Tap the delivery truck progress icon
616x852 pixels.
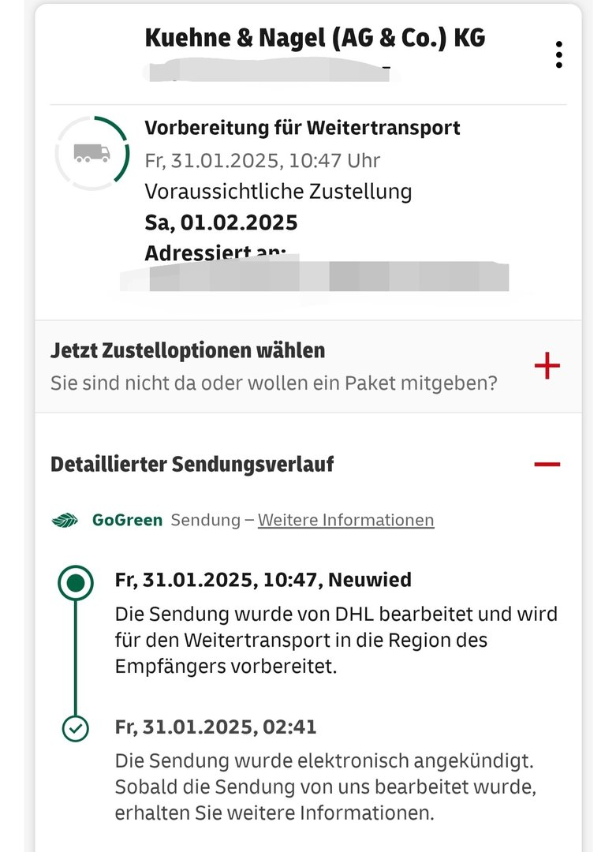point(92,153)
